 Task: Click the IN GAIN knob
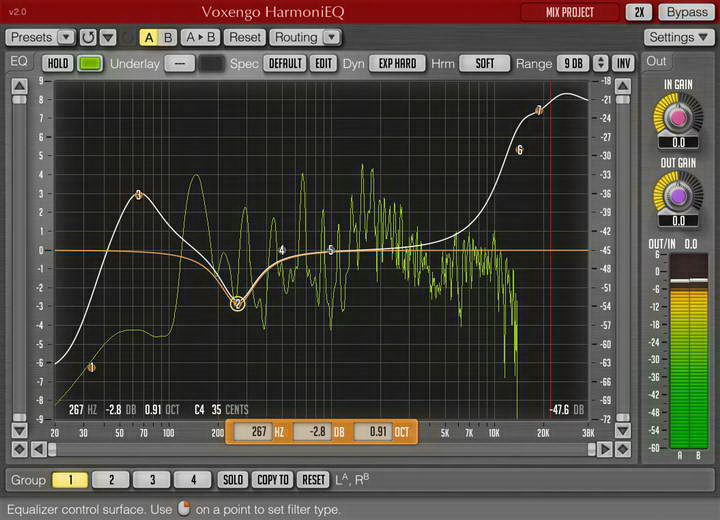click(x=678, y=118)
